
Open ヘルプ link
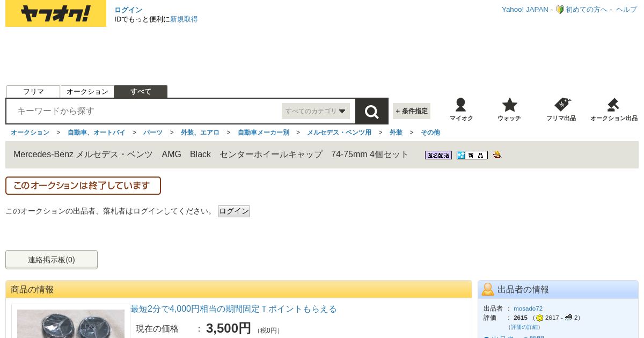626,10
